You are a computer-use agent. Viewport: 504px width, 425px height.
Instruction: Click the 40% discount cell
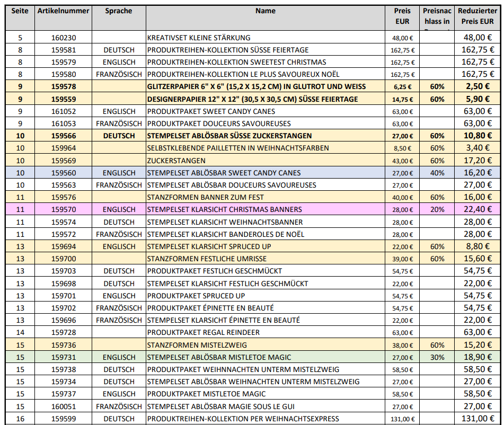pos(437,173)
